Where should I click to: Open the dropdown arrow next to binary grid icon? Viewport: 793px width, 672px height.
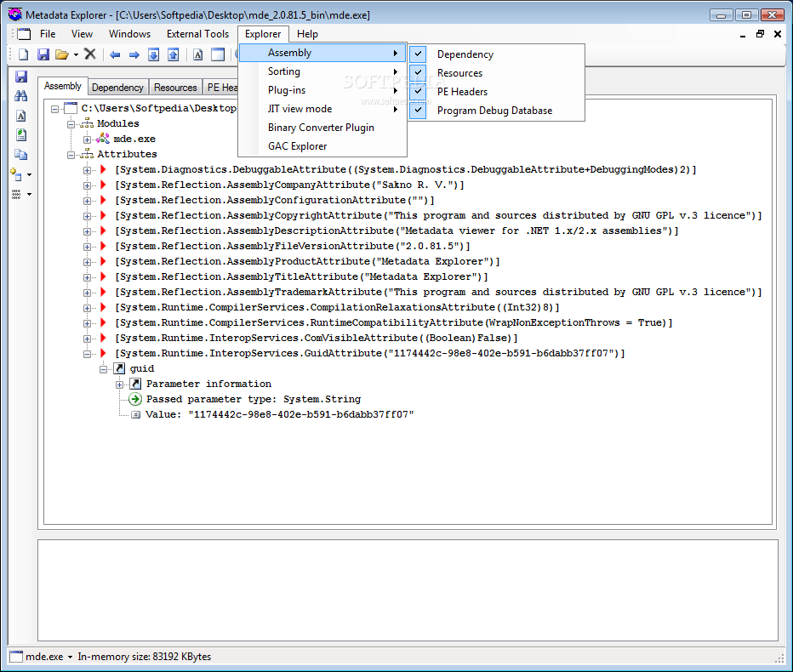pyautogui.click(x=29, y=194)
